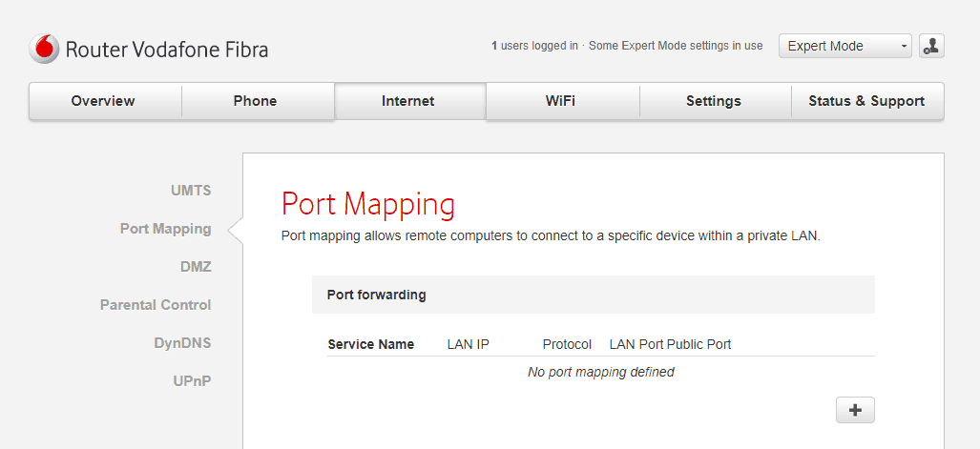Click the Service Name column header

(x=370, y=344)
